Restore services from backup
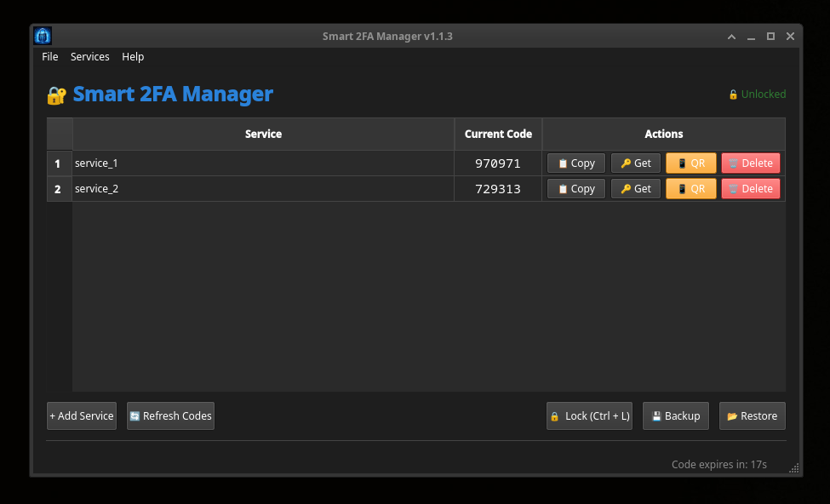830x504 pixels. click(753, 415)
